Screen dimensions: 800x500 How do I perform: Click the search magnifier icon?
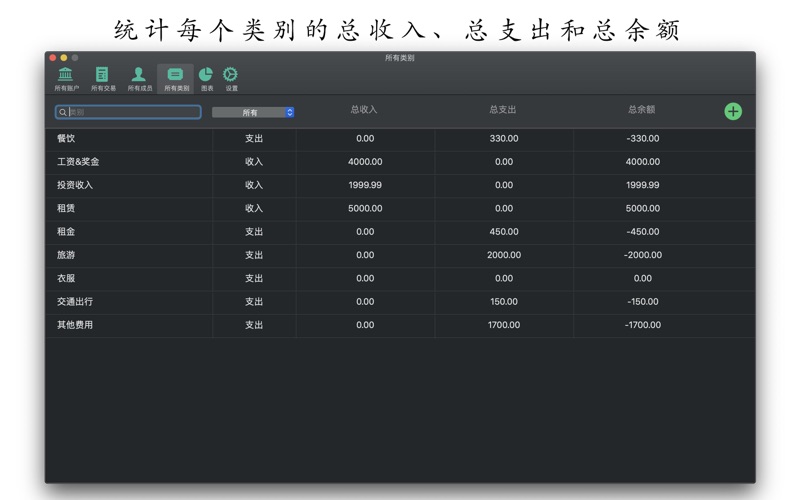click(62, 112)
